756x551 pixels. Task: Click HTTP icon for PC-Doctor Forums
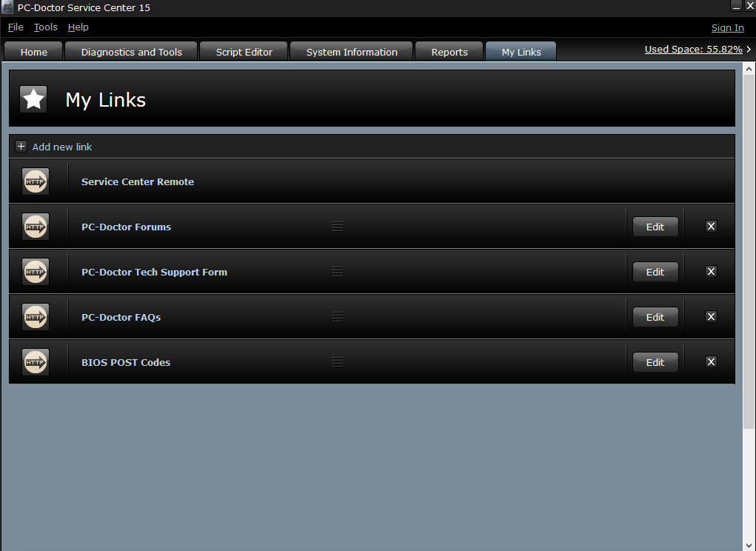click(36, 227)
